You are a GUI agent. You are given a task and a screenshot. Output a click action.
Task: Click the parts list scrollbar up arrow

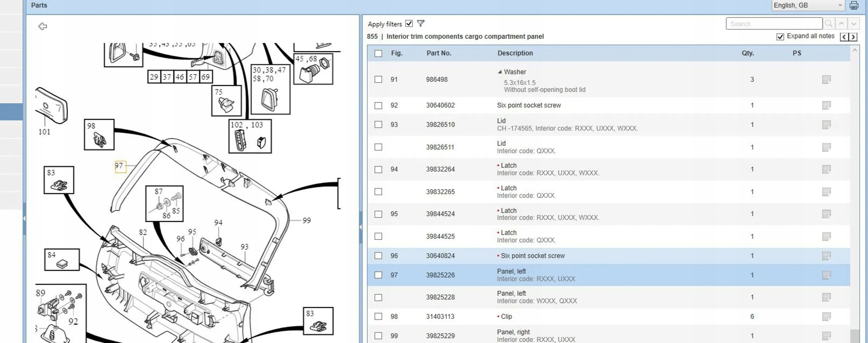[855, 50]
